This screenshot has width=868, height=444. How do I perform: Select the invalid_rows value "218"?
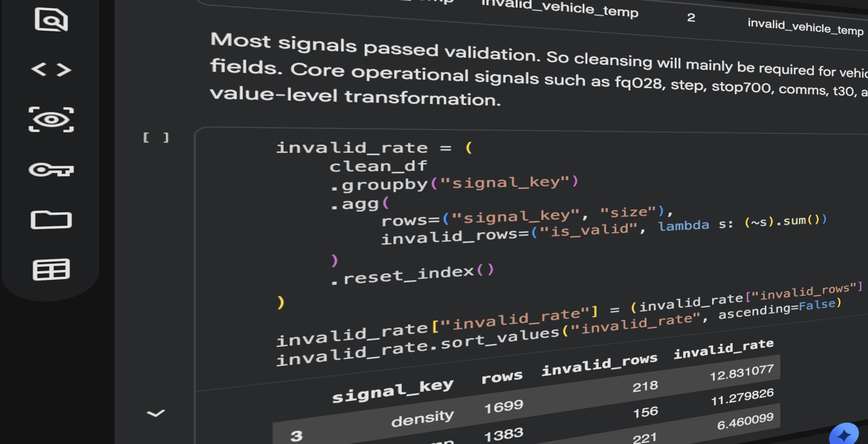(645, 386)
